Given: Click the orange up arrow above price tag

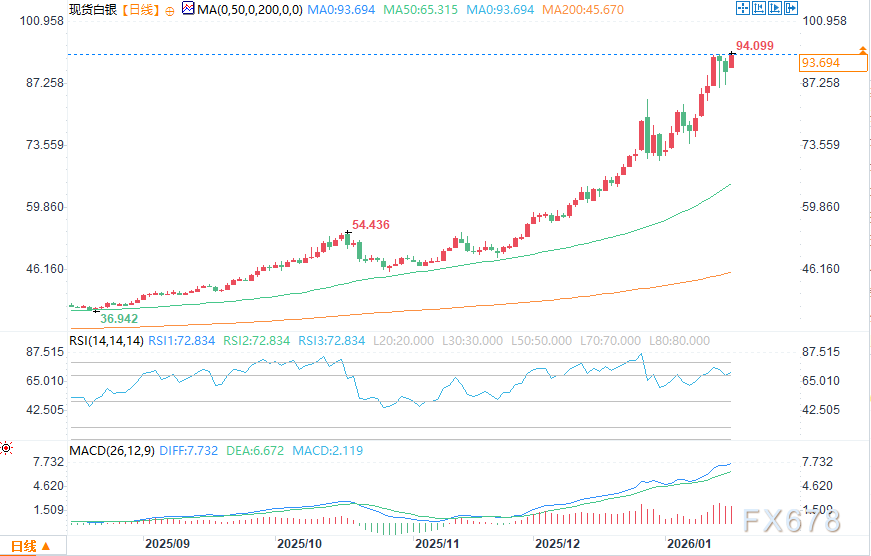Looking at the screenshot, I should pos(862,49).
